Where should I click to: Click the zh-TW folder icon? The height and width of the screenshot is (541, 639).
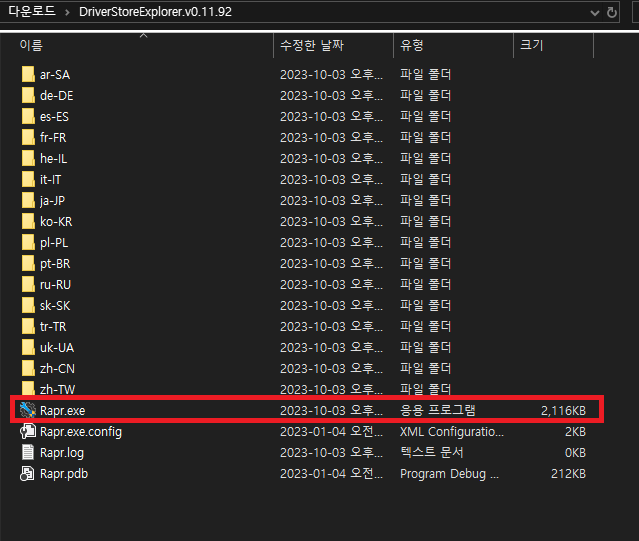pyautogui.click(x=28, y=388)
